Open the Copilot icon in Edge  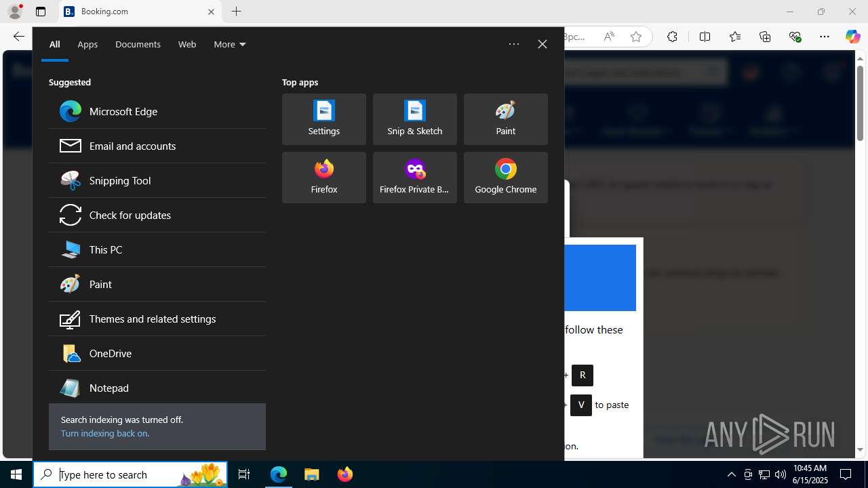pyautogui.click(x=852, y=37)
